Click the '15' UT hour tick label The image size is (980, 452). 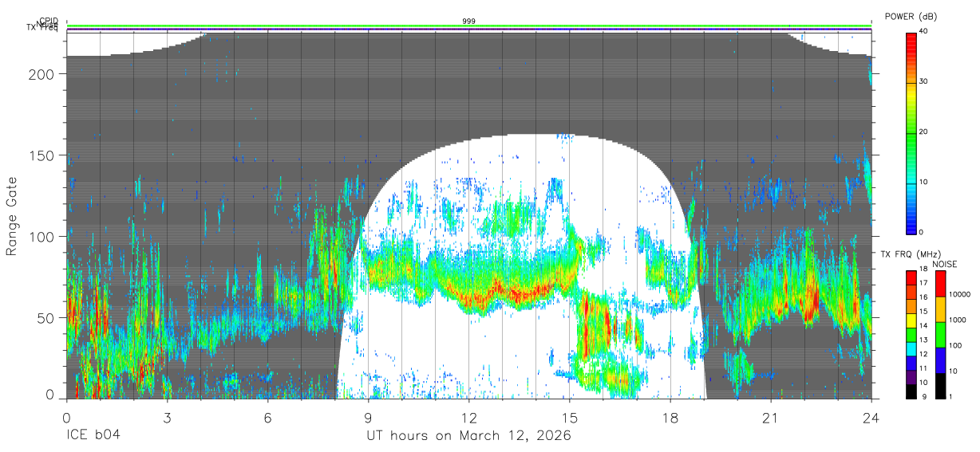click(570, 417)
